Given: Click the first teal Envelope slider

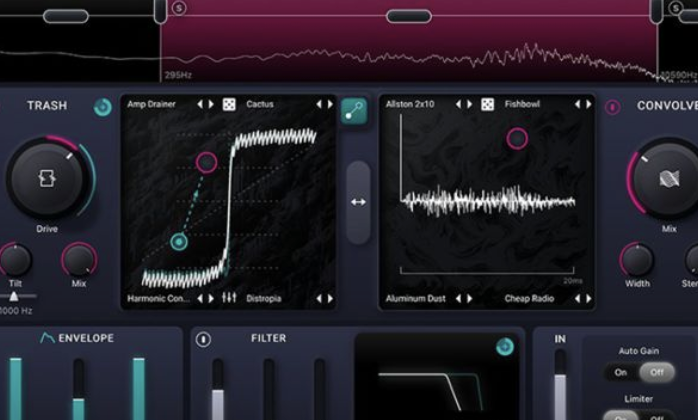Looking at the screenshot, I should pos(16,388).
